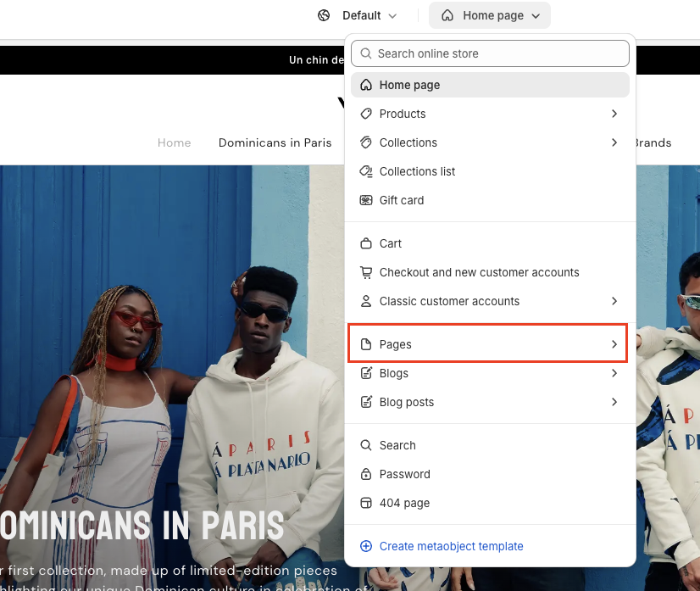
Task: Expand the Blog posts submenu chevron
Action: pyautogui.click(x=614, y=402)
